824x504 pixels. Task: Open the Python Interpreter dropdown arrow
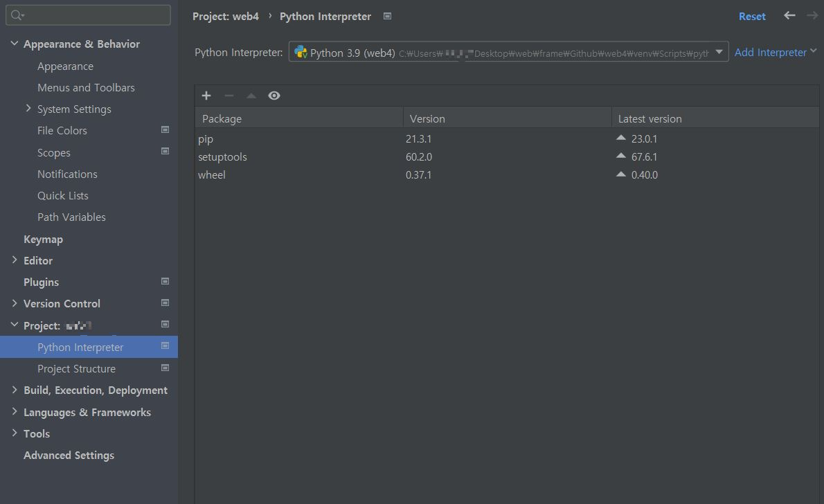coord(719,52)
